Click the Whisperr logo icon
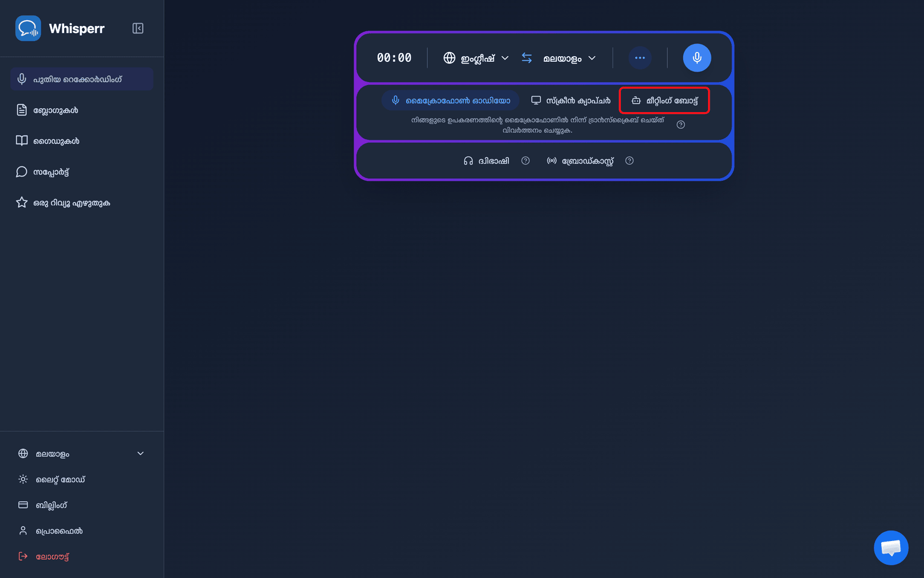Screen dimensions: 924x578 click(x=28, y=28)
